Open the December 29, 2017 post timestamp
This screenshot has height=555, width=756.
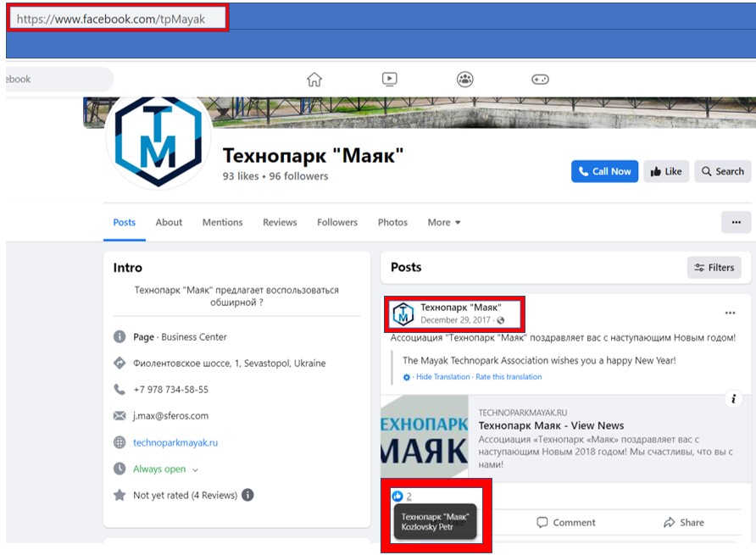455,320
